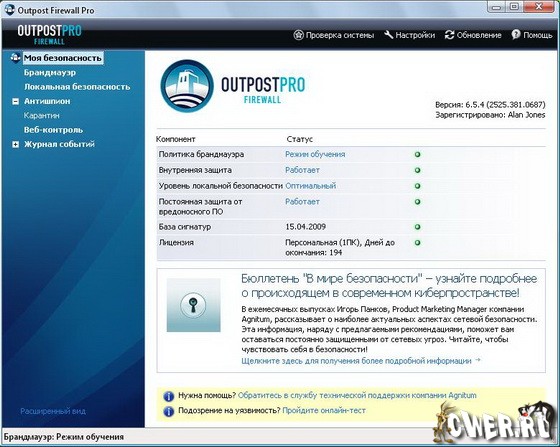Click the blue info icon beside Нужна помощь
This screenshot has height=447, width=560.
[169, 396]
